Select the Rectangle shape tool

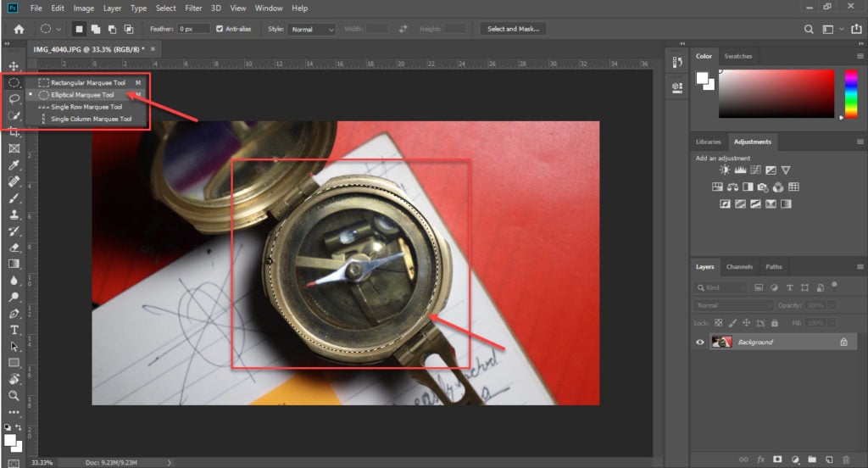(14, 363)
